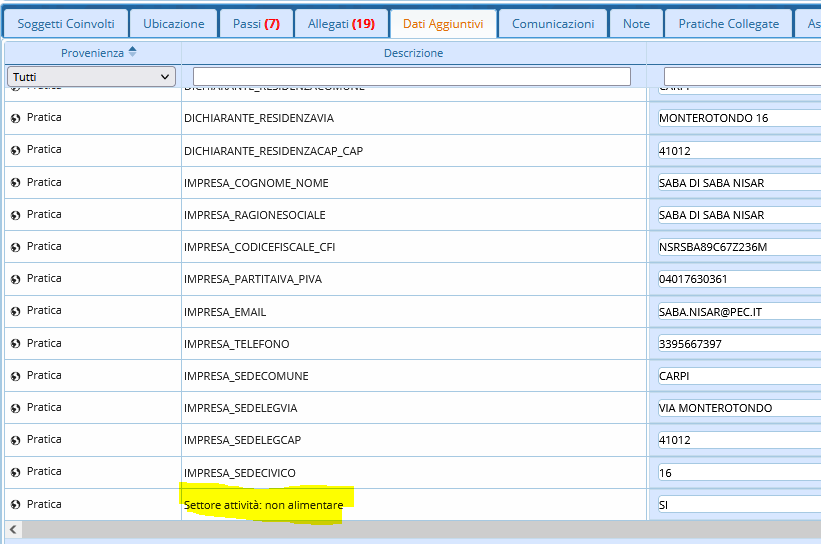Select the Comunicazioni tab
Viewport: 821px width, 544px height.
tap(553, 24)
